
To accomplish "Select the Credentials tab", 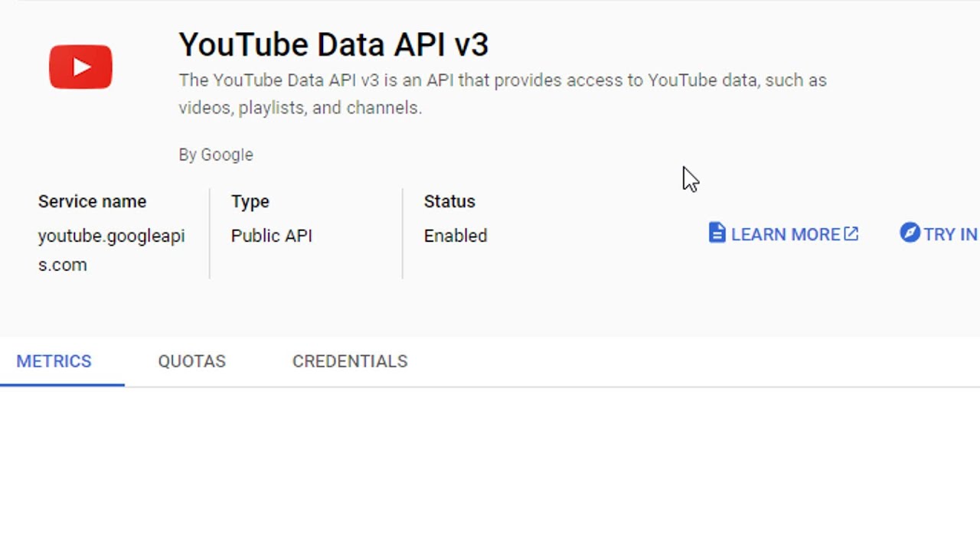I will tap(350, 361).
